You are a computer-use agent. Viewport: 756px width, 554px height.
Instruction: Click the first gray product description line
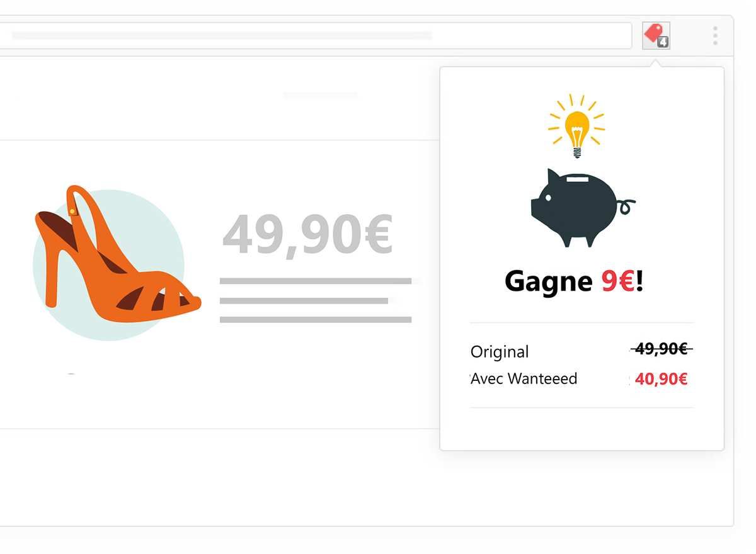(316, 281)
